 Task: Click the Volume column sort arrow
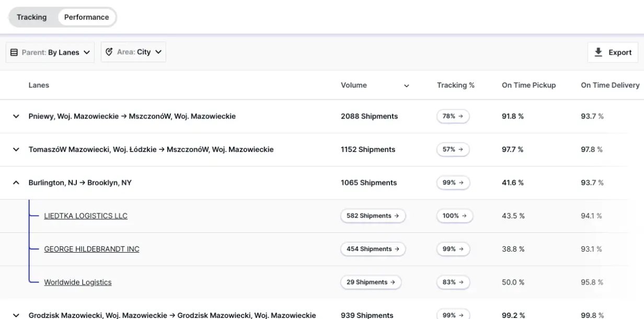pos(406,86)
